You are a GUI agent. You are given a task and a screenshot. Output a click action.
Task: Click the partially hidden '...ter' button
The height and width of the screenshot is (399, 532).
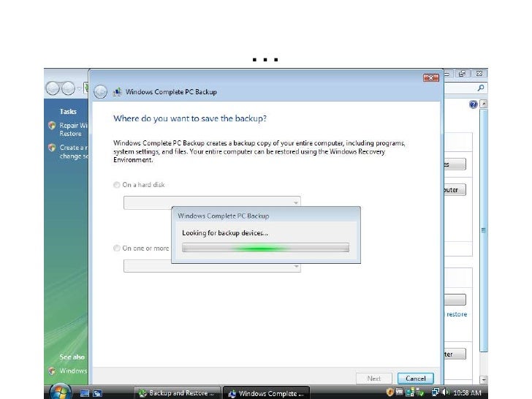pyautogui.click(x=455, y=354)
